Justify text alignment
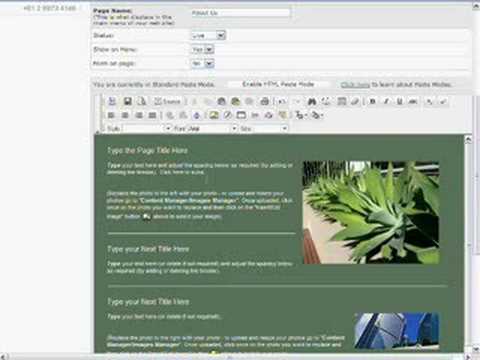The height and width of the screenshot is (360, 480). (x=153, y=115)
